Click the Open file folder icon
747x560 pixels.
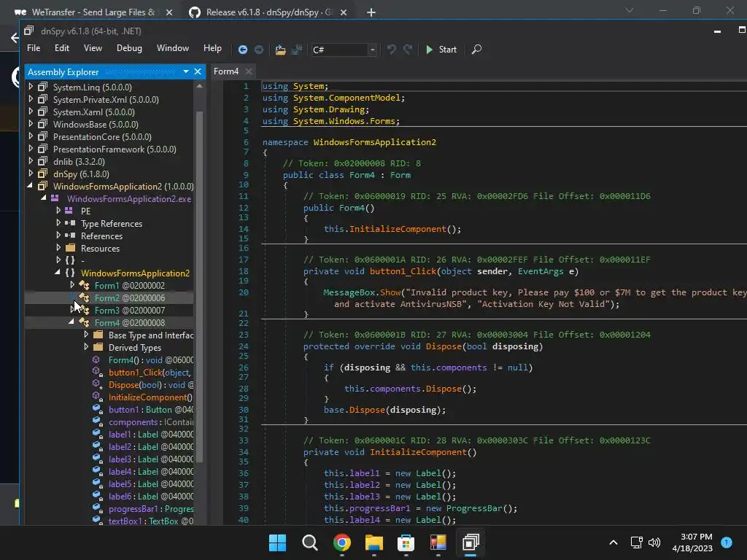pyautogui.click(x=280, y=50)
